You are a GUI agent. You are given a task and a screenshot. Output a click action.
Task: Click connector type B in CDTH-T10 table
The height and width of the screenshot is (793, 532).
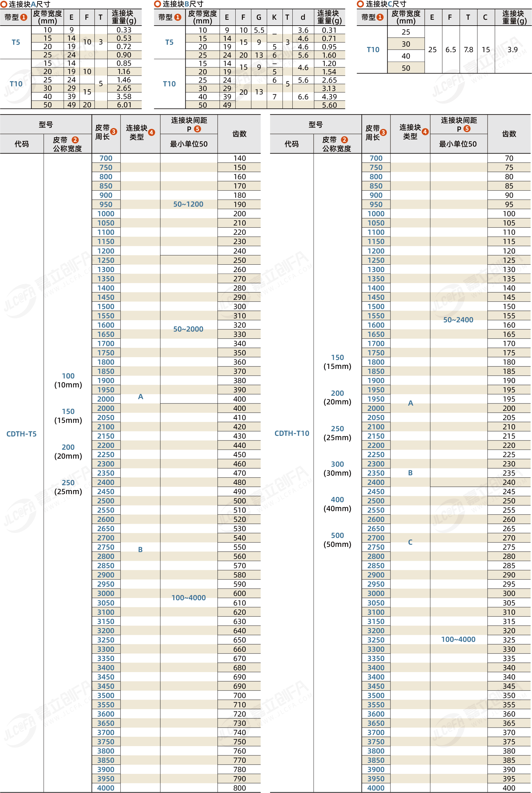410,473
